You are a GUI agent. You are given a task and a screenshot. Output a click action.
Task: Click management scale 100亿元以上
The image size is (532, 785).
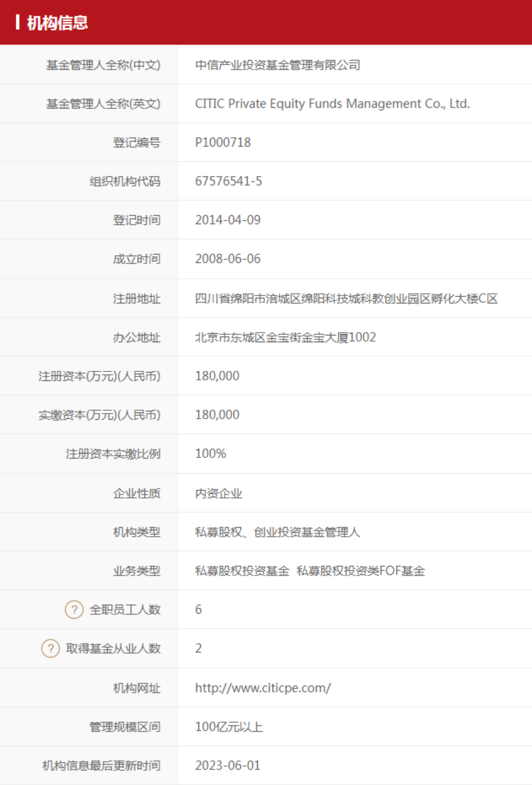point(229,727)
